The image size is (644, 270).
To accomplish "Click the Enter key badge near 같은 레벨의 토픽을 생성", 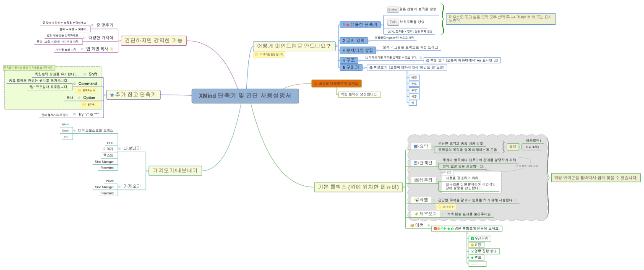I will [393, 9].
